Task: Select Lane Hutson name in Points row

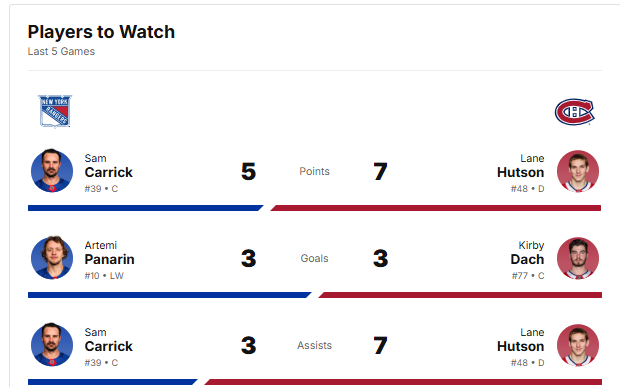Action: [520, 166]
